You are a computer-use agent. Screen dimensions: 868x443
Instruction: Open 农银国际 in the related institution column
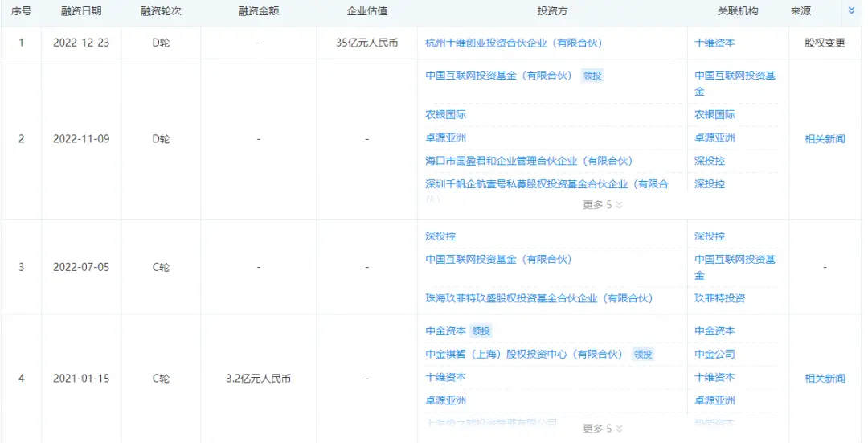(x=714, y=115)
